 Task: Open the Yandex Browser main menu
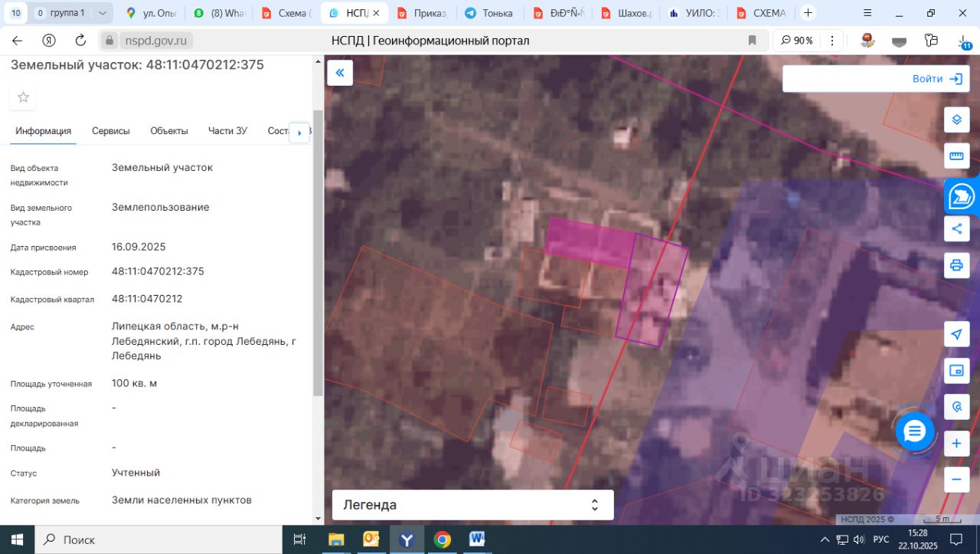(867, 13)
